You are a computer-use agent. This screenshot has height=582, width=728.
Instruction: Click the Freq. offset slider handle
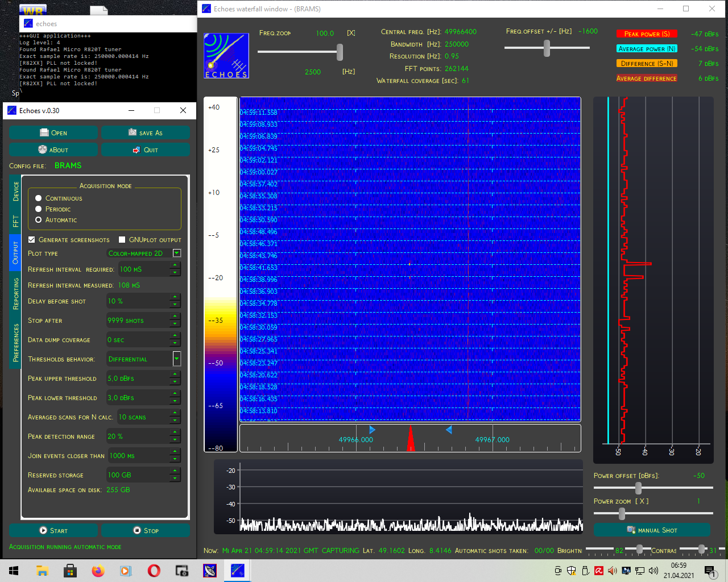(x=547, y=48)
